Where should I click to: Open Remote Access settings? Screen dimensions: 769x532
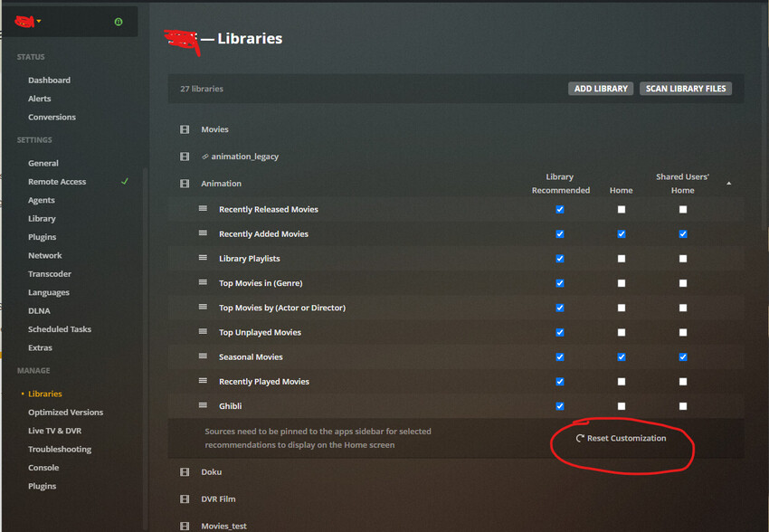57,182
